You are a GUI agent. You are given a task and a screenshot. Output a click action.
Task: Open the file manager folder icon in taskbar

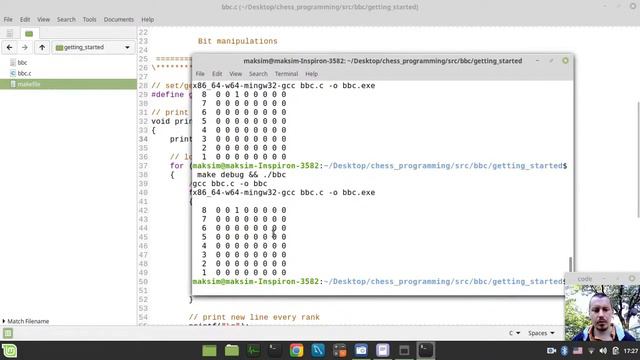(231, 351)
